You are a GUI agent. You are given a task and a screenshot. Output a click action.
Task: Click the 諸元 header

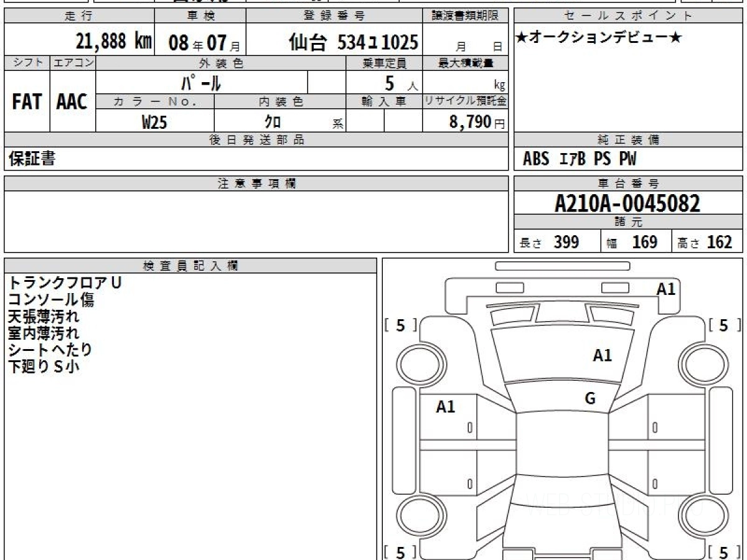[x=629, y=222]
